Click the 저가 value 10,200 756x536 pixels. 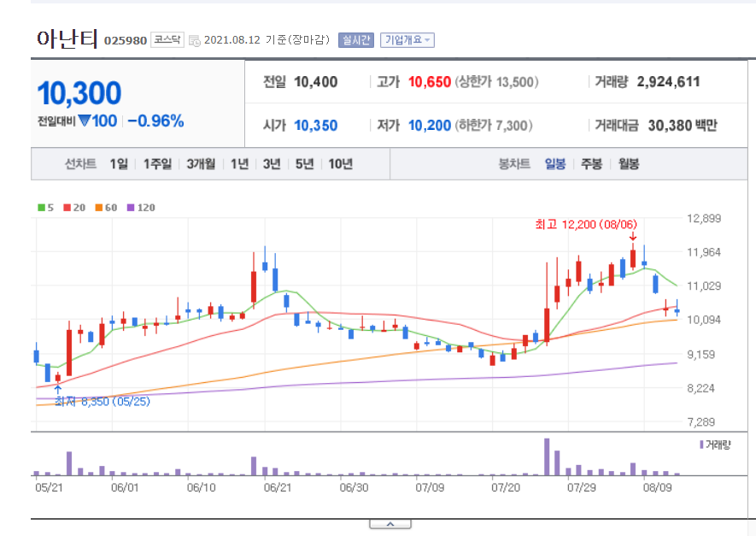430,126
